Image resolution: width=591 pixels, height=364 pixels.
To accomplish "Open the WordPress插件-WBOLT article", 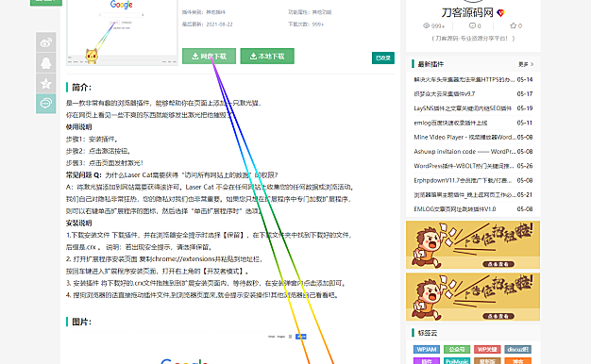I will tap(464, 166).
